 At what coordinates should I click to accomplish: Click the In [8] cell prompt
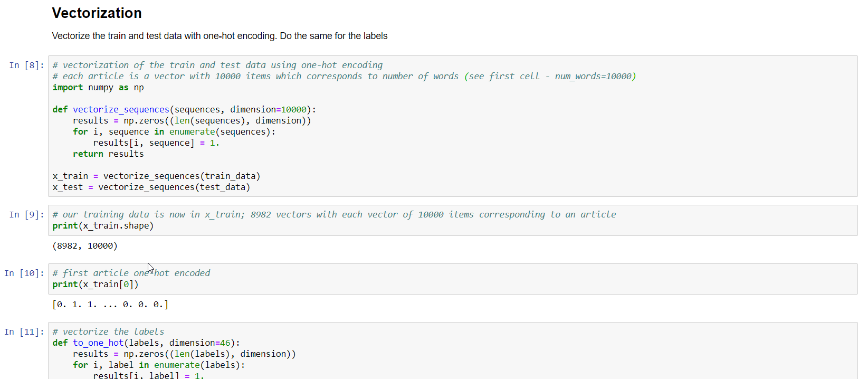(26, 65)
